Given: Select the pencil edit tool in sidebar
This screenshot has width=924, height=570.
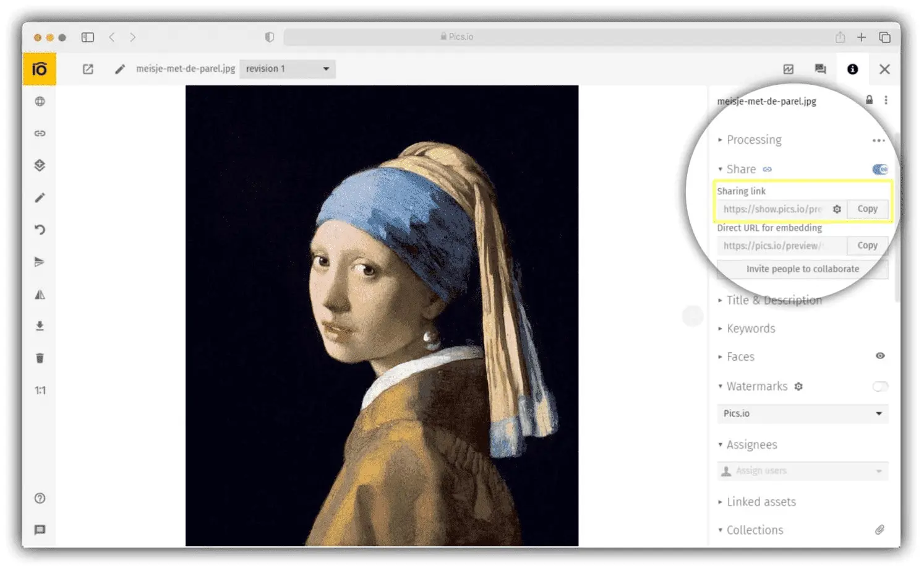Looking at the screenshot, I should click(x=40, y=197).
